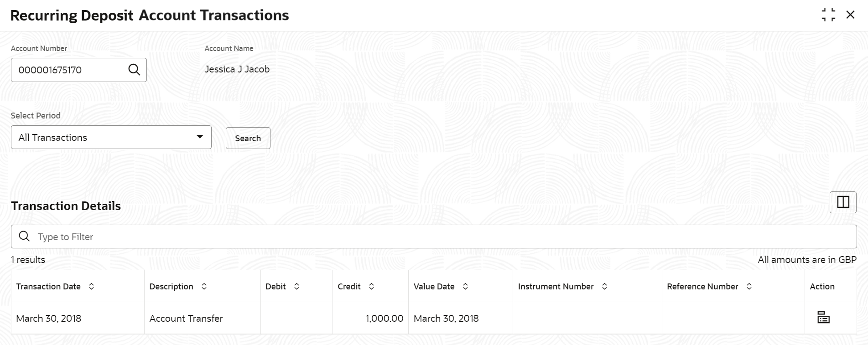The width and height of the screenshot is (868, 345).
Task: Click the March 30, 2018 transaction date cell
Action: [x=49, y=318]
